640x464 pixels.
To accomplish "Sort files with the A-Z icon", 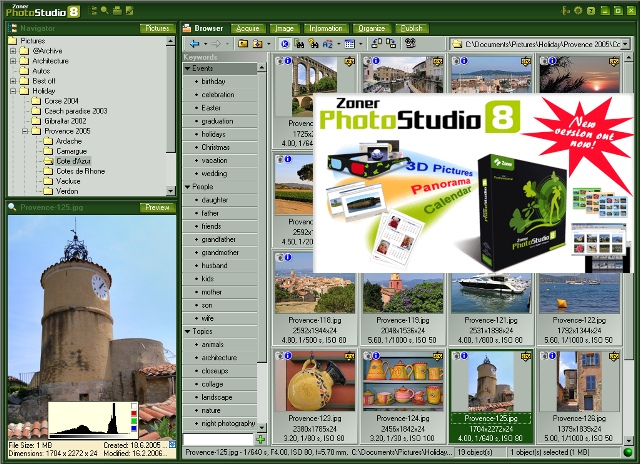I will (327, 44).
